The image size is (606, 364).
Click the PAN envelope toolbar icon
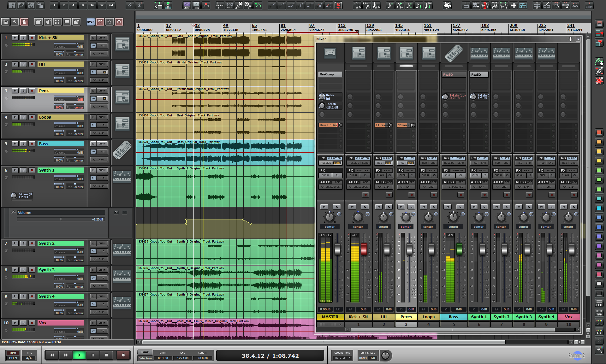point(366,5)
